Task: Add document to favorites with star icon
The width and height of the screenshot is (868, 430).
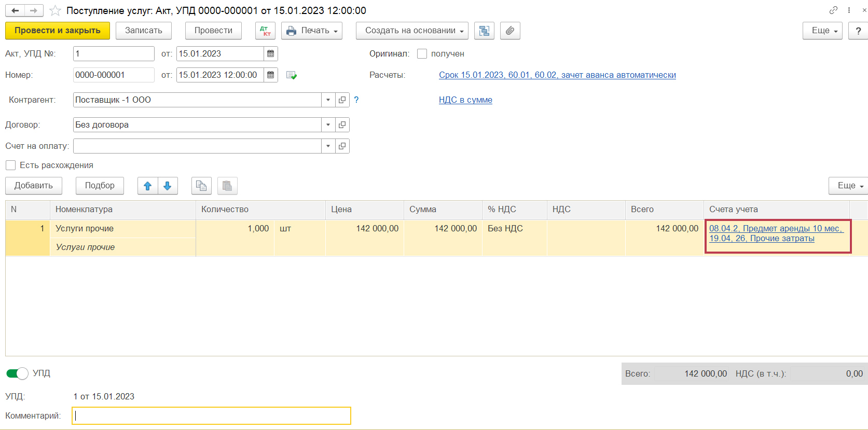Action: click(55, 10)
